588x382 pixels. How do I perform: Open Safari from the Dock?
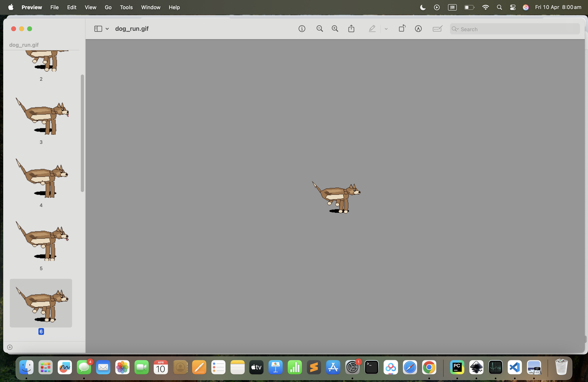[x=410, y=367]
